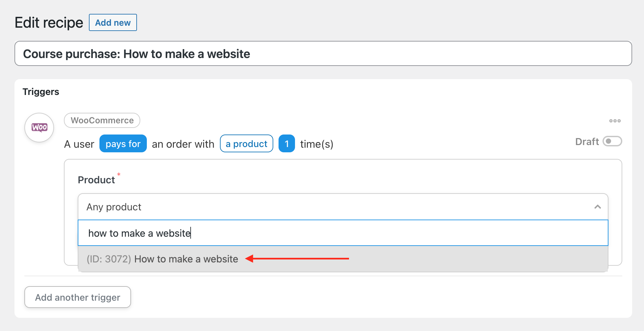Click 'Add another trigger' button
The height and width of the screenshot is (331, 644).
pos(78,297)
